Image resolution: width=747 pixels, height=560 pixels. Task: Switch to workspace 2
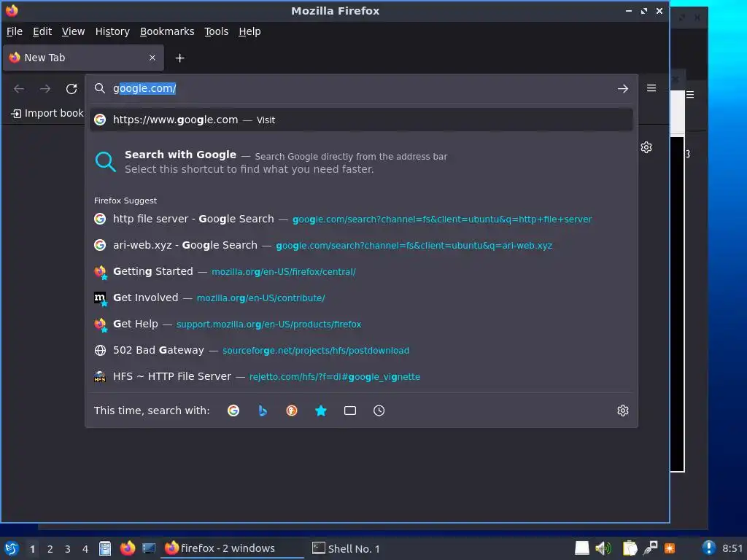pos(50,549)
